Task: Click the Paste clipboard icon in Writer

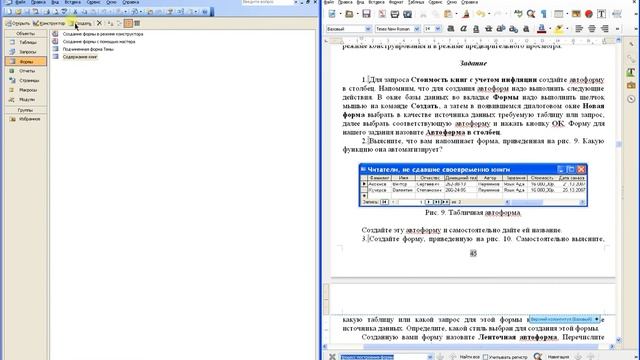Action: click(x=448, y=14)
